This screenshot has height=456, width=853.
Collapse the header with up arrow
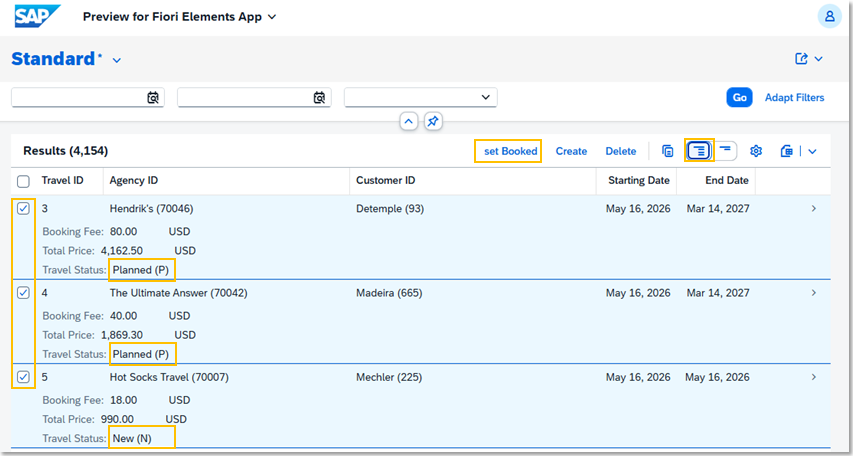(x=409, y=121)
